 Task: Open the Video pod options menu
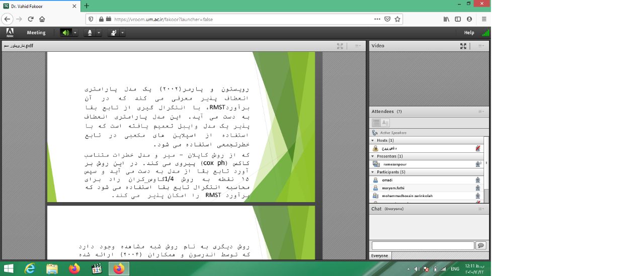(x=481, y=46)
